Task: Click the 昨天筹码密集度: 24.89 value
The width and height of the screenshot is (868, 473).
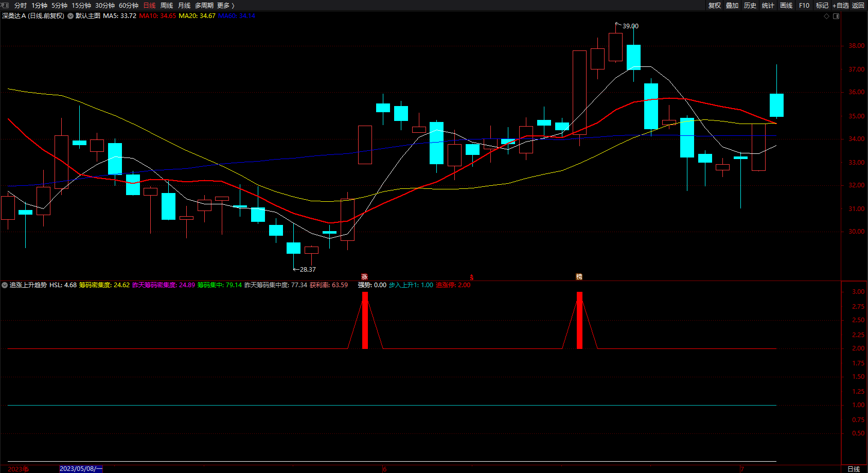Action: tap(164, 285)
